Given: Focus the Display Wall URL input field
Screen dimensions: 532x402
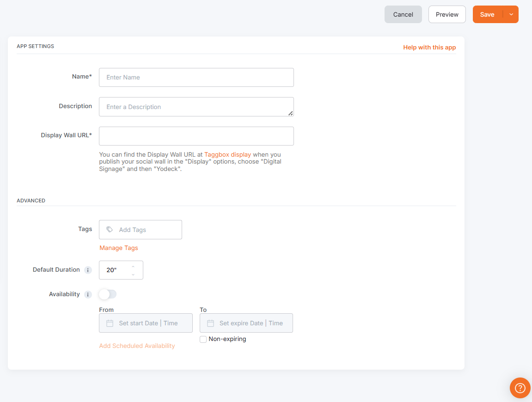Looking at the screenshot, I should [196, 136].
